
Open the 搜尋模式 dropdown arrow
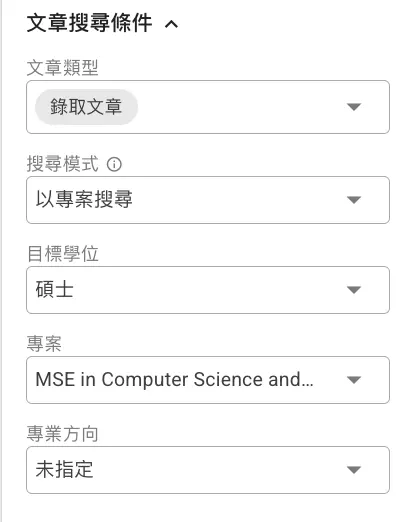354,200
